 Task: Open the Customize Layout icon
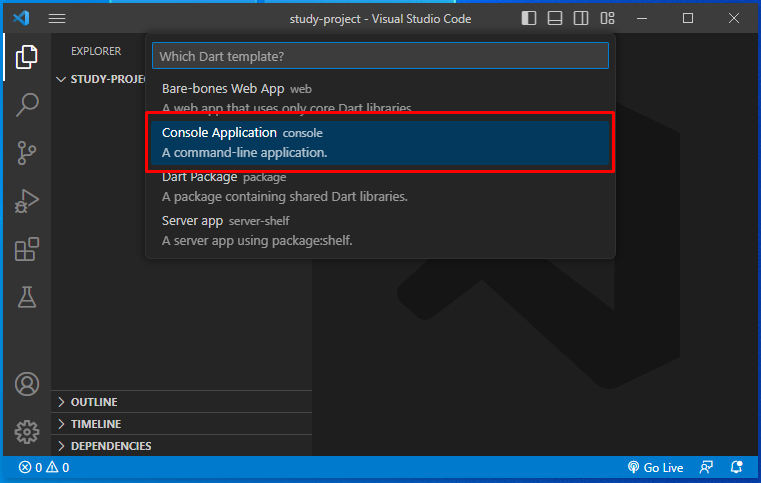pos(607,18)
